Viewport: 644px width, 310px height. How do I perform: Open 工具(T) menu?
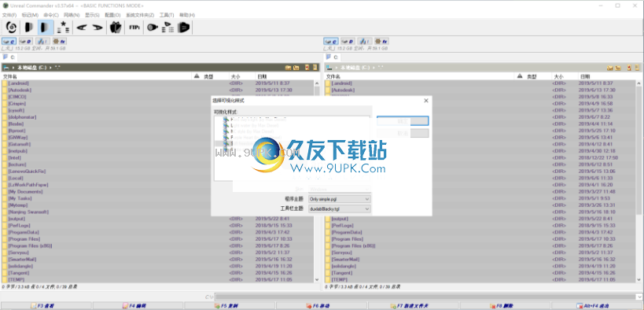(x=167, y=15)
